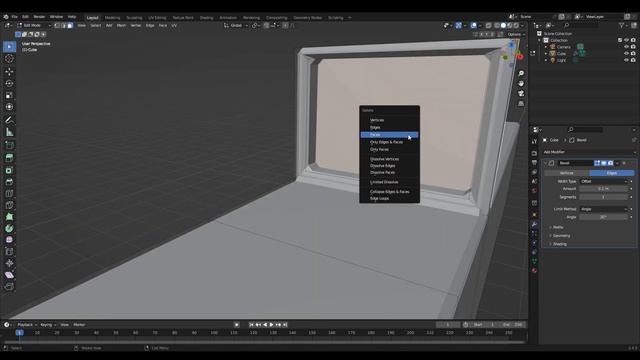Open the Width Type Offset dropdown
The height and width of the screenshot is (360, 640).
pos(604,181)
